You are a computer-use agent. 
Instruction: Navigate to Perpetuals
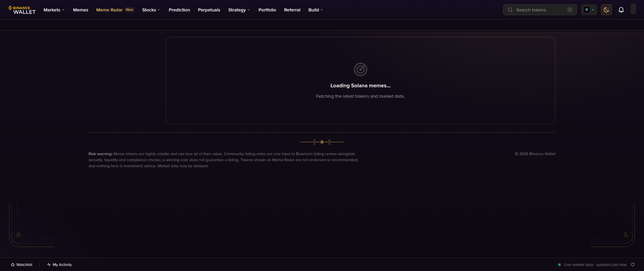(x=209, y=10)
